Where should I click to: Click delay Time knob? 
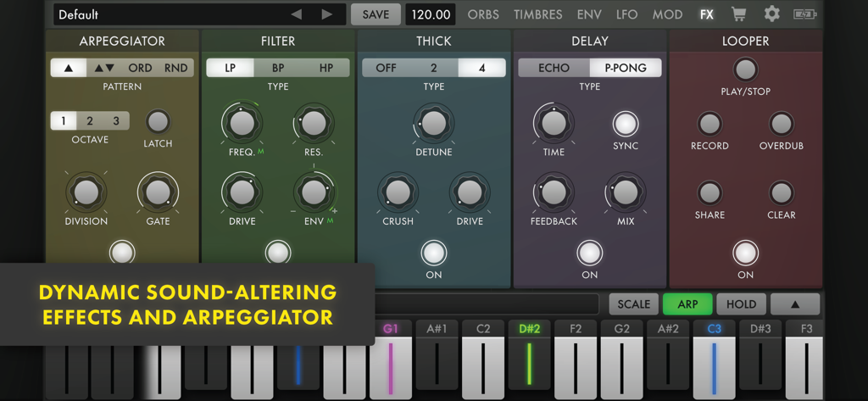(554, 123)
